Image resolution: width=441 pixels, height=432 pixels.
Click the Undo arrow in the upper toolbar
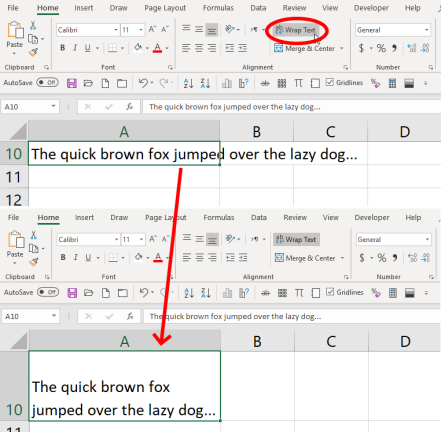click(143, 83)
